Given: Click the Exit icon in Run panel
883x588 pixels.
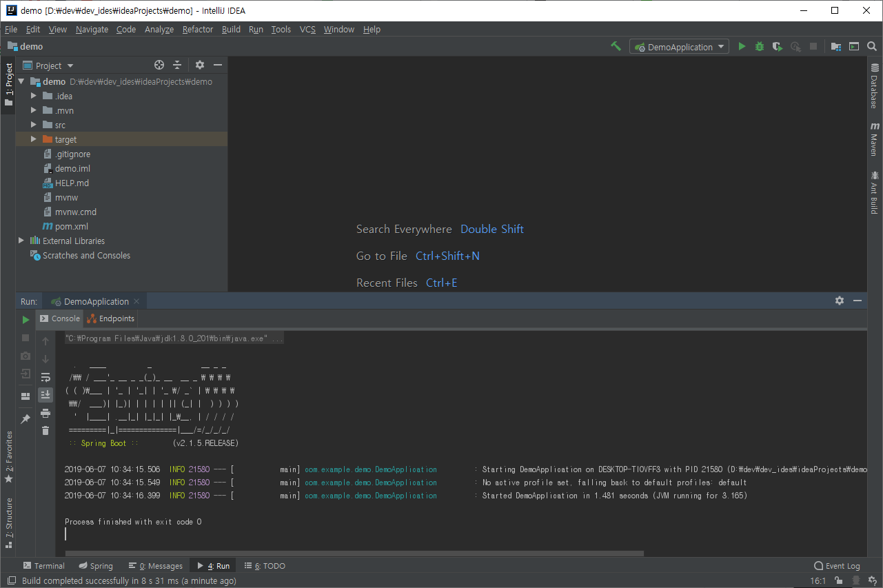Looking at the screenshot, I should [x=26, y=374].
